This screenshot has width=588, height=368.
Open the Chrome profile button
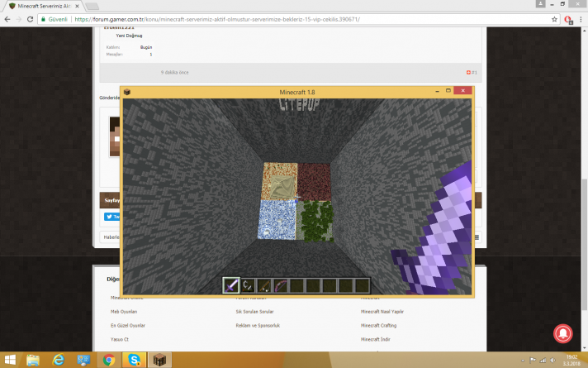(540, 4)
